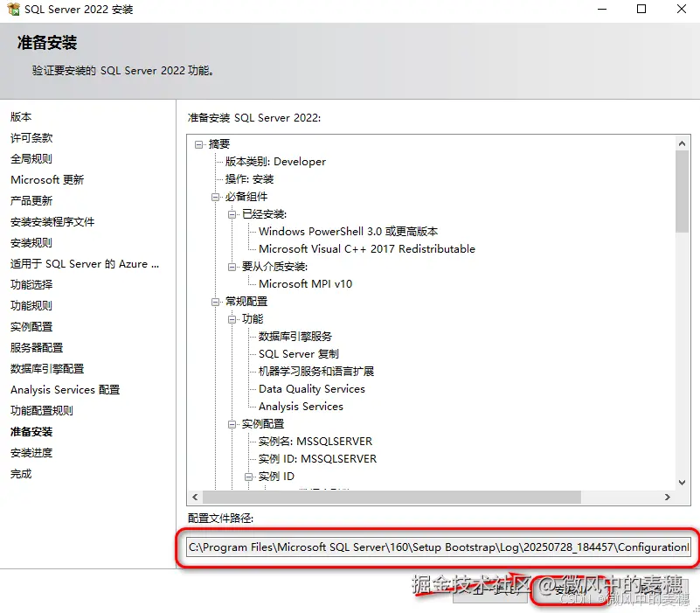
Task: Select 机器学习服务和语言扩展 row
Action: coord(316,372)
